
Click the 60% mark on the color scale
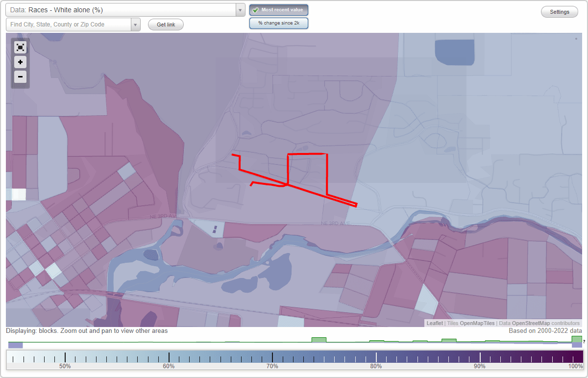[x=169, y=366]
